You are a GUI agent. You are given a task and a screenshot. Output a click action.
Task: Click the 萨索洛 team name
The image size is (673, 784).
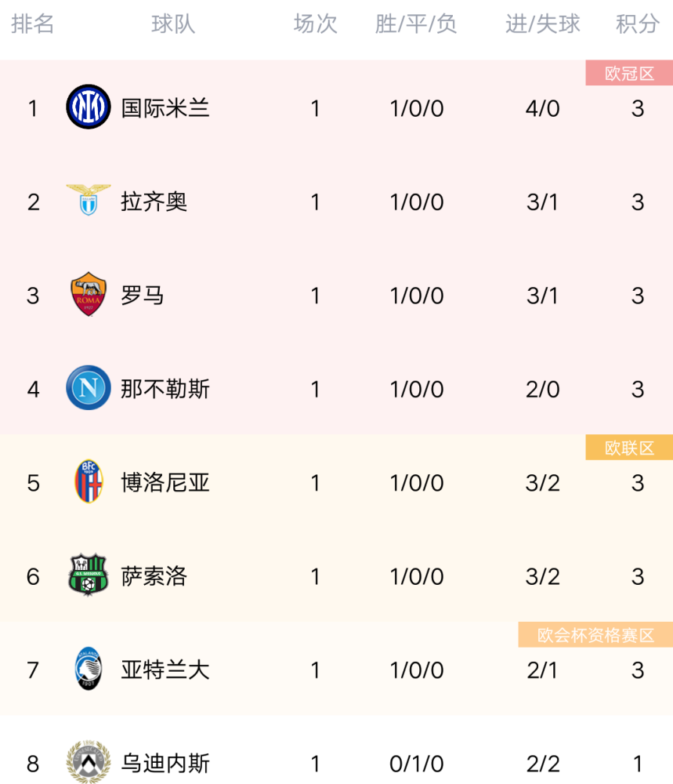click(154, 576)
